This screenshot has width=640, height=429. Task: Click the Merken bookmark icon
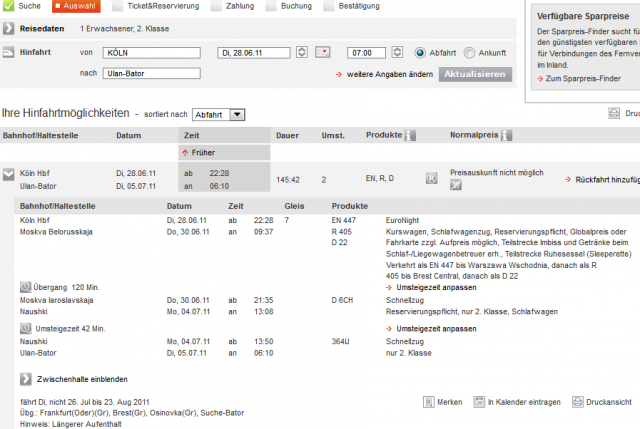pyautogui.click(x=425, y=402)
